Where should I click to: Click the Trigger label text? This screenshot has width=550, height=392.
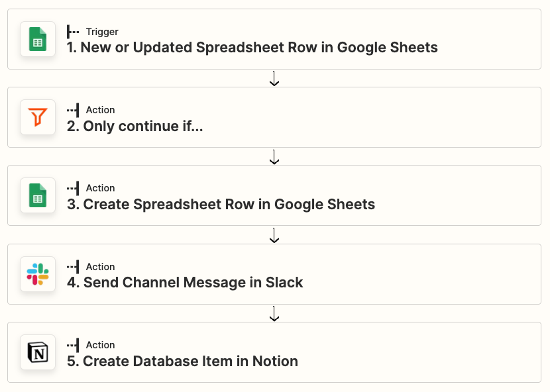(102, 32)
